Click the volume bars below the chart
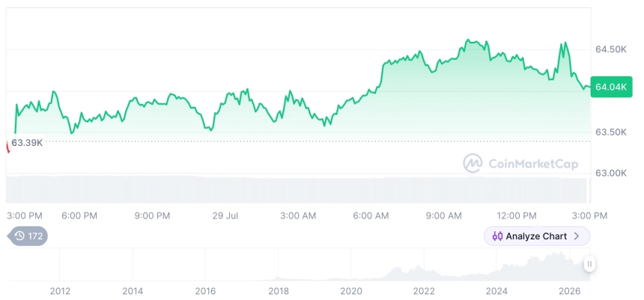 pyautogui.click(x=298, y=190)
